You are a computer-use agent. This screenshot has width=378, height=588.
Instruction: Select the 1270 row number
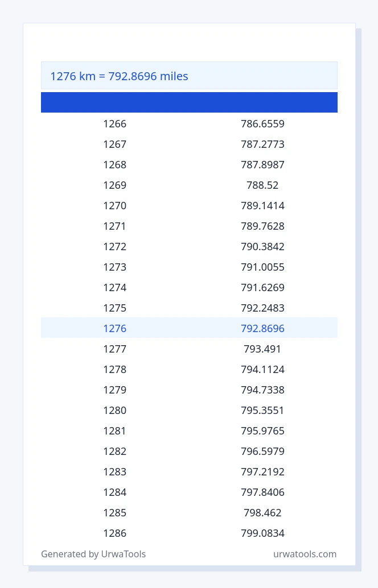pyautogui.click(x=115, y=205)
